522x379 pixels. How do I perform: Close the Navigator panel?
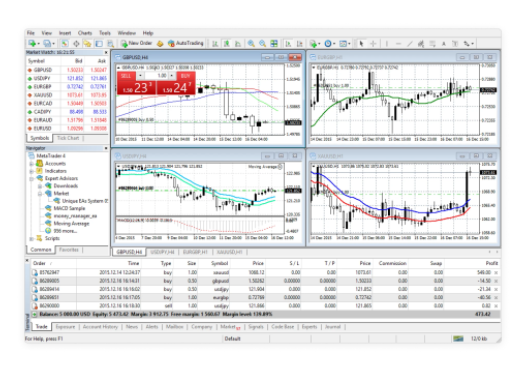coord(106,148)
